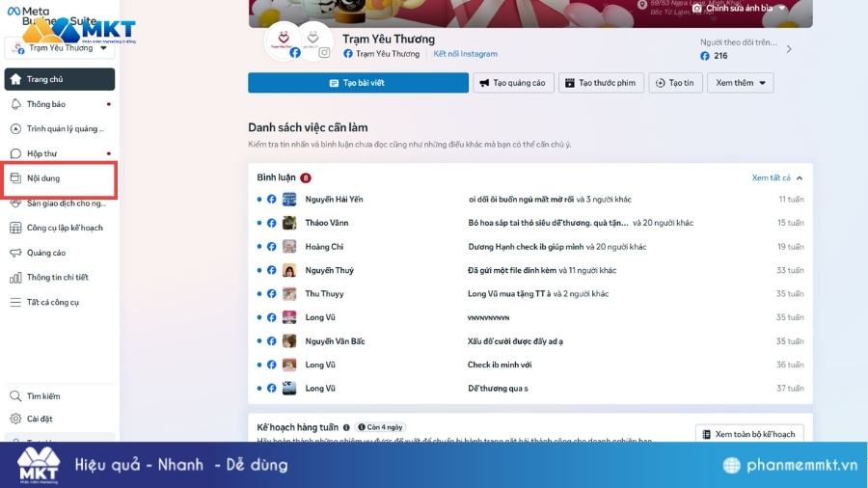
Task: Click Nguyễn Hải Yến's avatar thumbnail
Action: [x=289, y=200]
